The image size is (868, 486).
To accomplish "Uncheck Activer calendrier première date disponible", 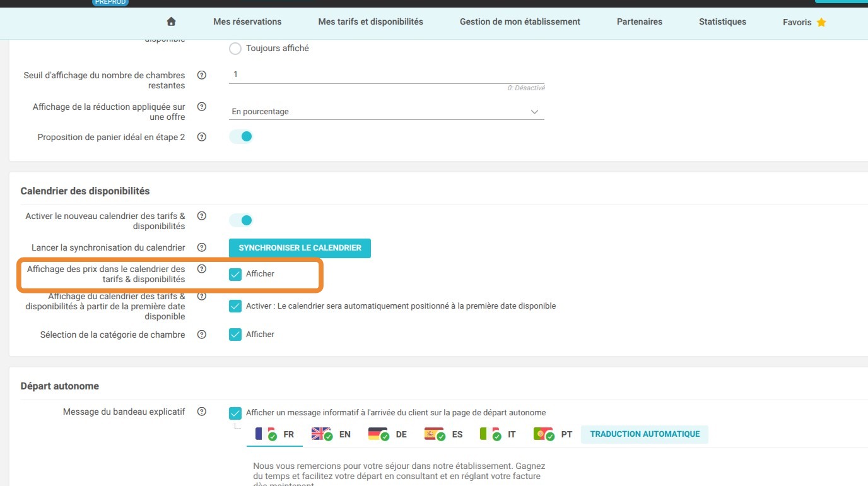I will tap(235, 306).
